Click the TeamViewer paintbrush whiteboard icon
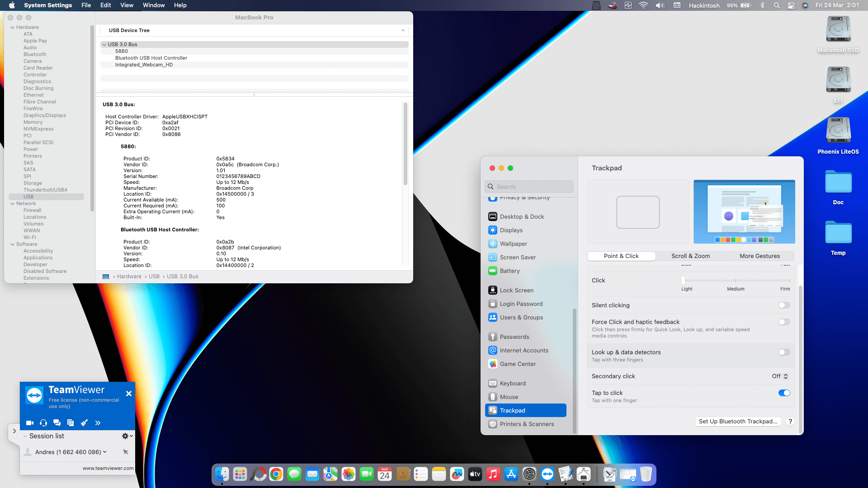 coord(84,423)
